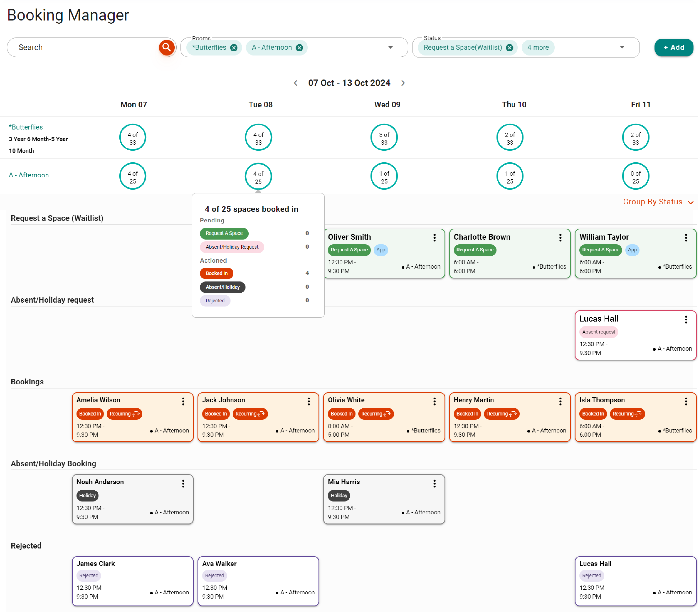Click Butterflies Tuesday 4 of 33 circle
This screenshot has width=698, height=616.
tap(258, 137)
